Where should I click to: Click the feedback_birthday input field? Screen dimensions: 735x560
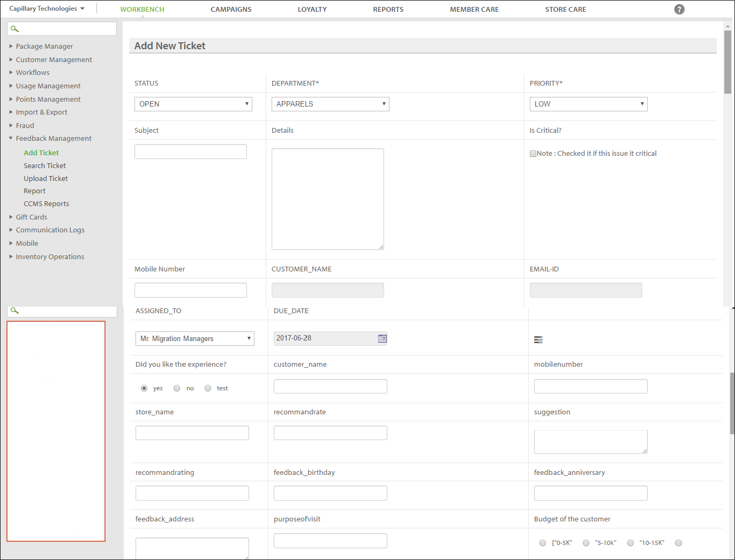[331, 493]
